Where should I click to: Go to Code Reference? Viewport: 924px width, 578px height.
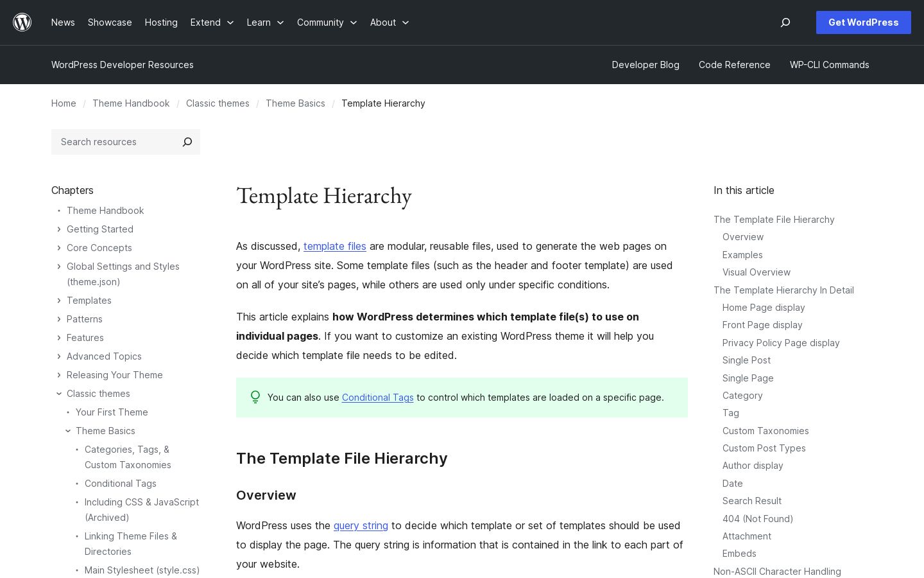pyautogui.click(x=735, y=65)
